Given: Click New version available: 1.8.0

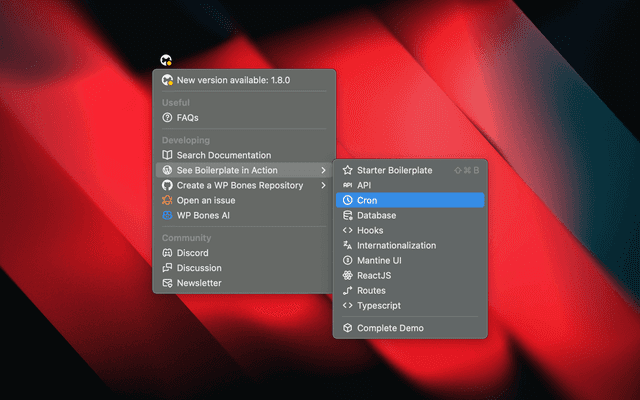Looking at the screenshot, I should (x=231, y=80).
